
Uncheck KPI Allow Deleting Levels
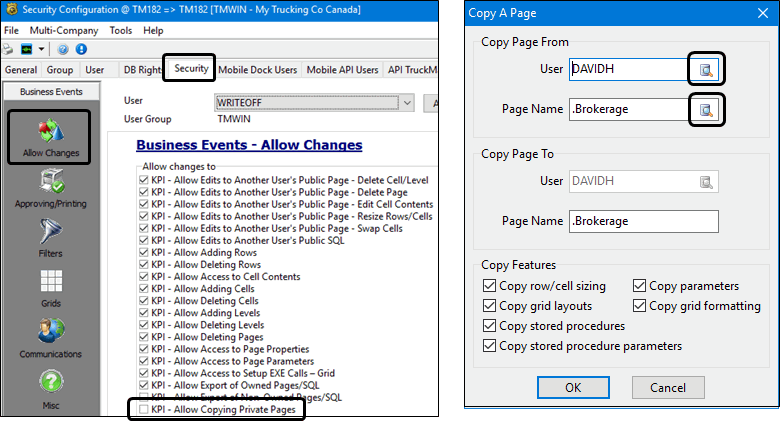pyautogui.click(x=144, y=325)
